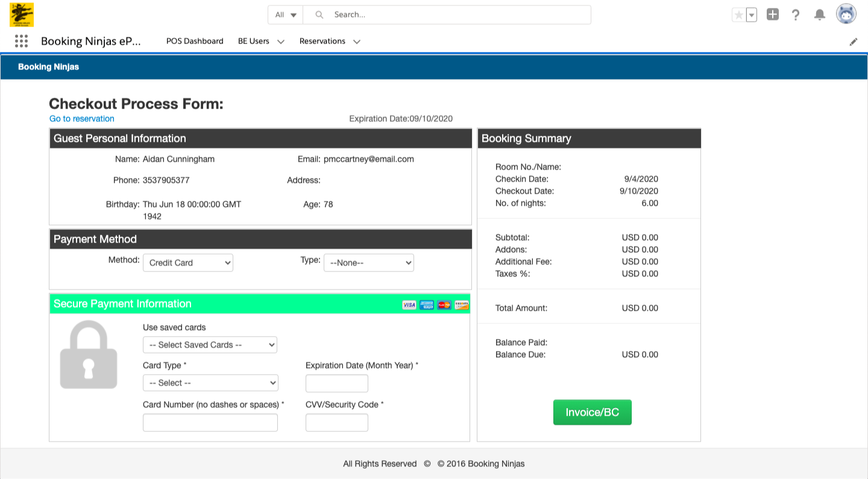Click the checkout date 9/10/2020
Viewport: 868px width, 479px height.
coord(639,191)
